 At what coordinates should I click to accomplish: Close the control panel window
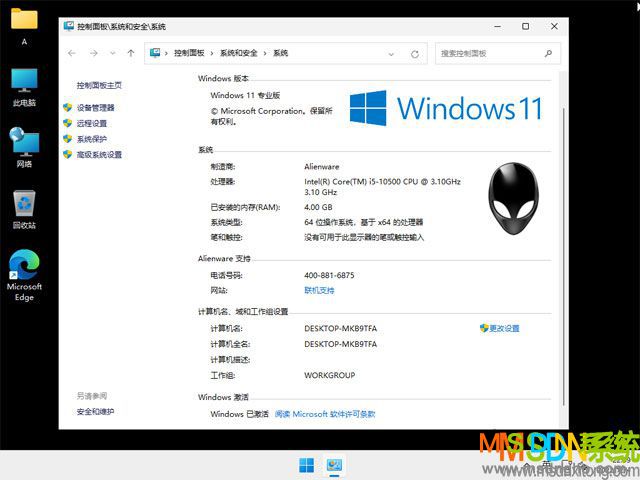(x=554, y=26)
